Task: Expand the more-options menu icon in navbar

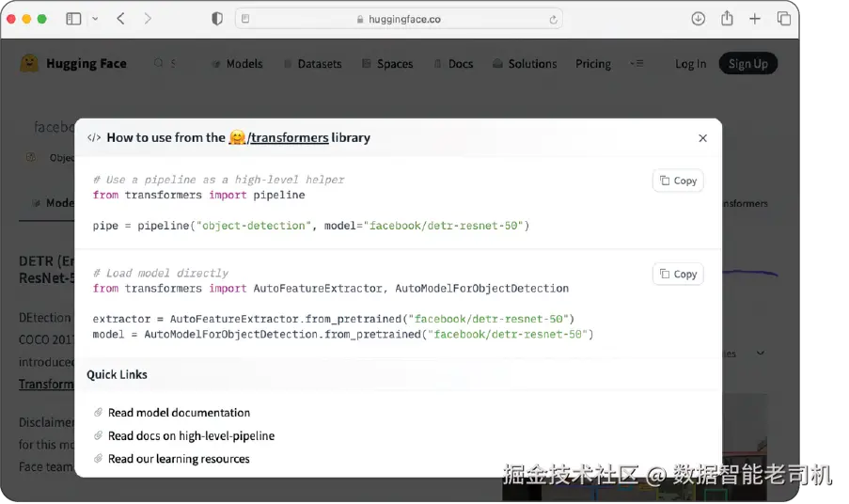Action: pyautogui.click(x=637, y=63)
